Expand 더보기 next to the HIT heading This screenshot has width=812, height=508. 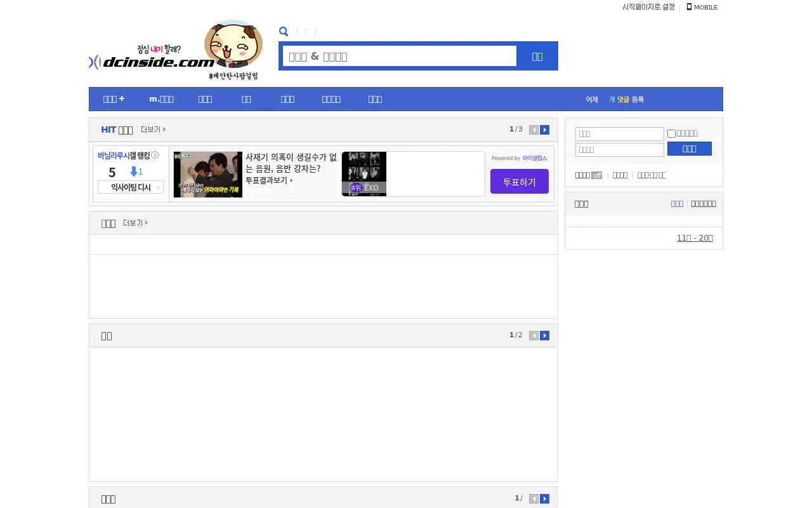pos(153,130)
